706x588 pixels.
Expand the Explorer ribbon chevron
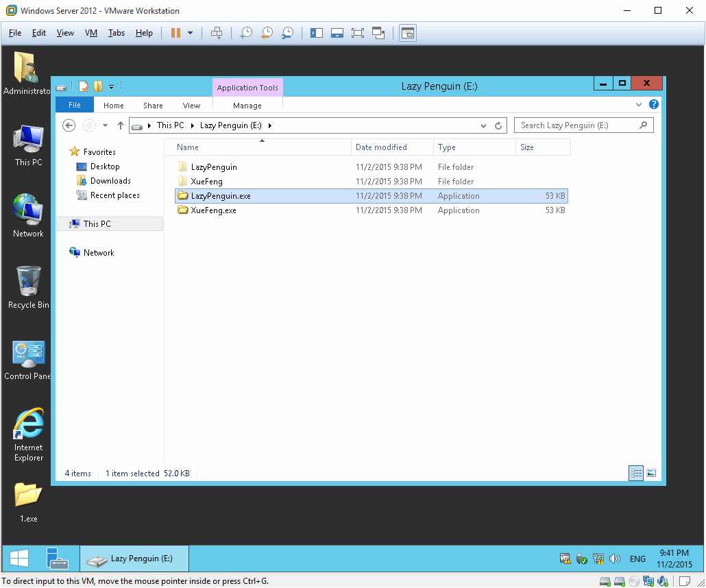(638, 104)
